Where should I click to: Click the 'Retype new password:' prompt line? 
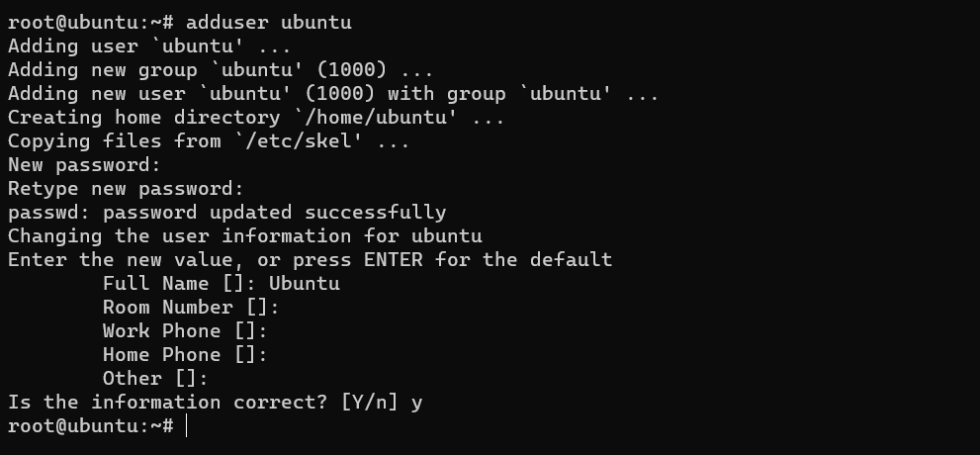coord(126,189)
